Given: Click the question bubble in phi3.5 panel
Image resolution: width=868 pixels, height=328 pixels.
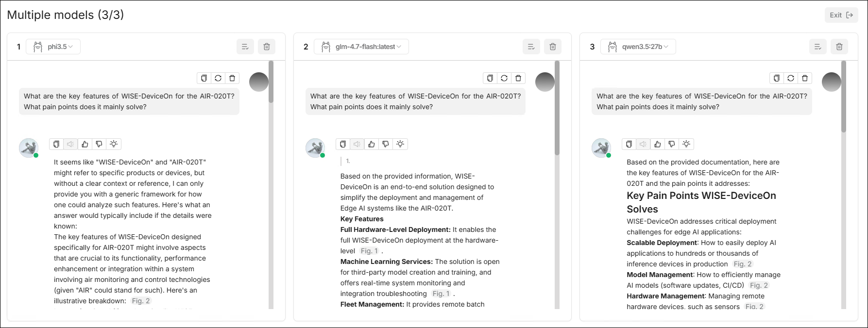Looking at the screenshot, I should click(129, 101).
